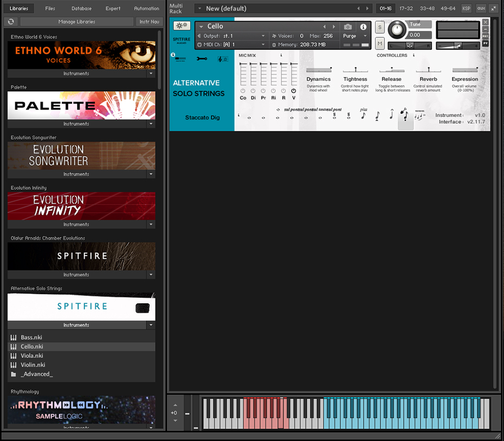The image size is (504, 441).
Task: Disable the V microphone power button
Action: tap(294, 91)
